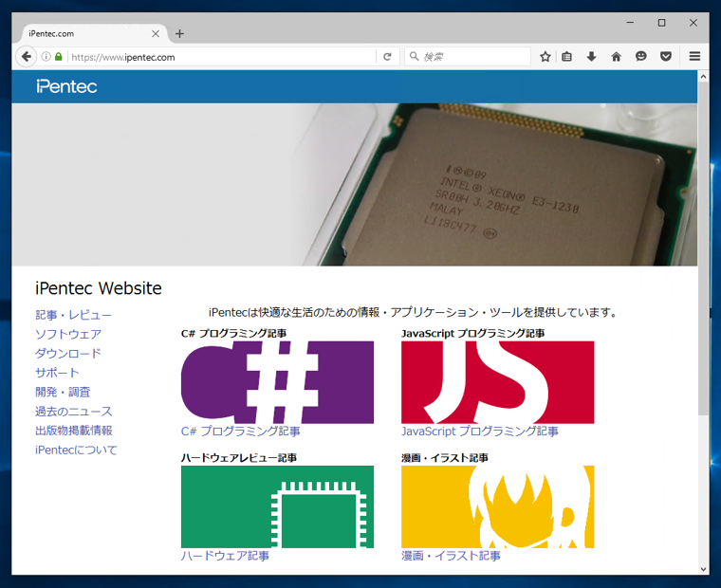The image size is (721, 588).
Task: Open the iPentecについて sidebar link
Action: [x=76, y=450]
